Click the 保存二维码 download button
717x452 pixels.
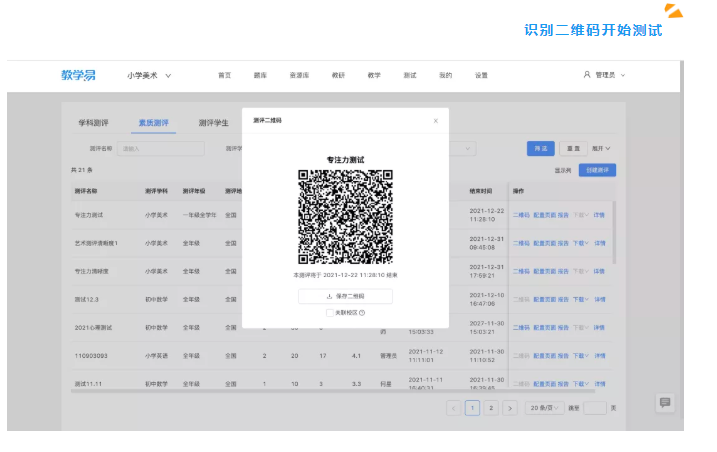(x=345, y=296)
